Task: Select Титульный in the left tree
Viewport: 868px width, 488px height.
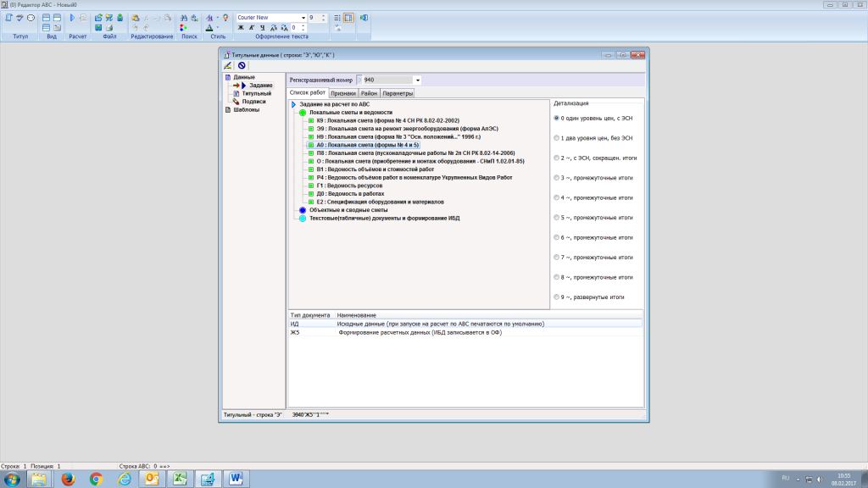Action: [256, 93]
